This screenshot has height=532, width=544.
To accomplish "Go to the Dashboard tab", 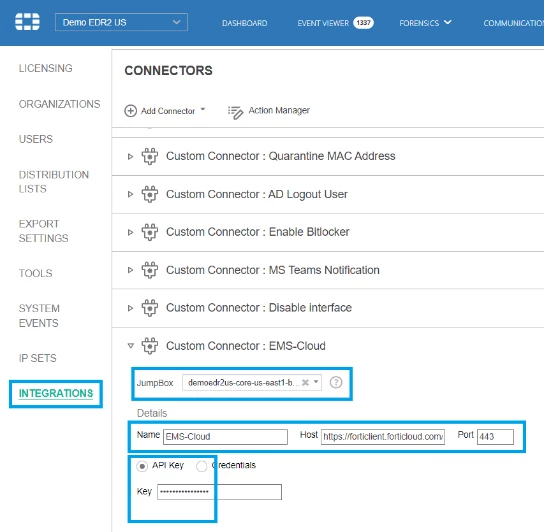I will 245,23.
